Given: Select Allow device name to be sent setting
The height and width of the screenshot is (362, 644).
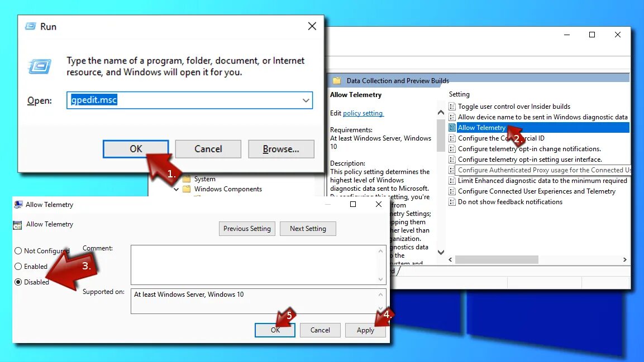Looking at the screenshot, I should (x=542, y=117).
